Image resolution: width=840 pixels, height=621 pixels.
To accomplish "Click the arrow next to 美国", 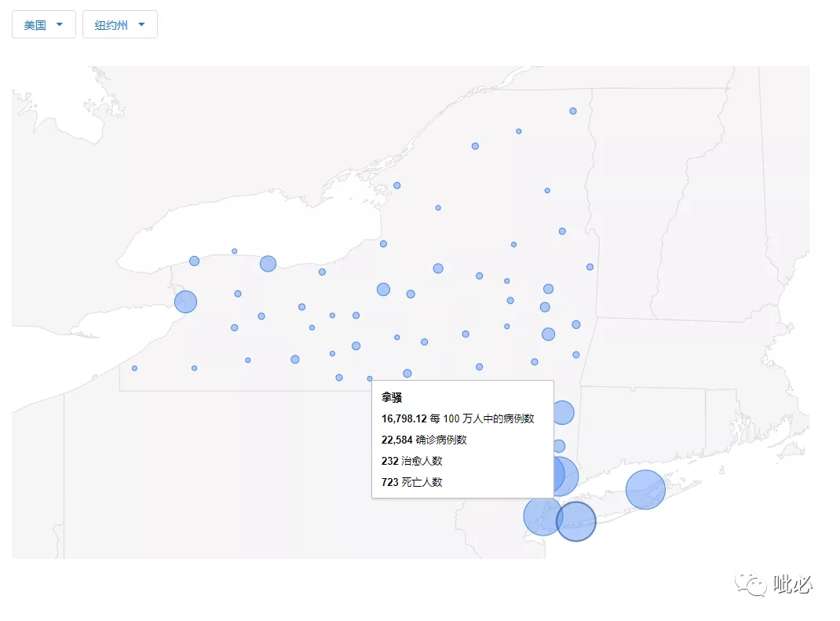I will tap(60, 24).
